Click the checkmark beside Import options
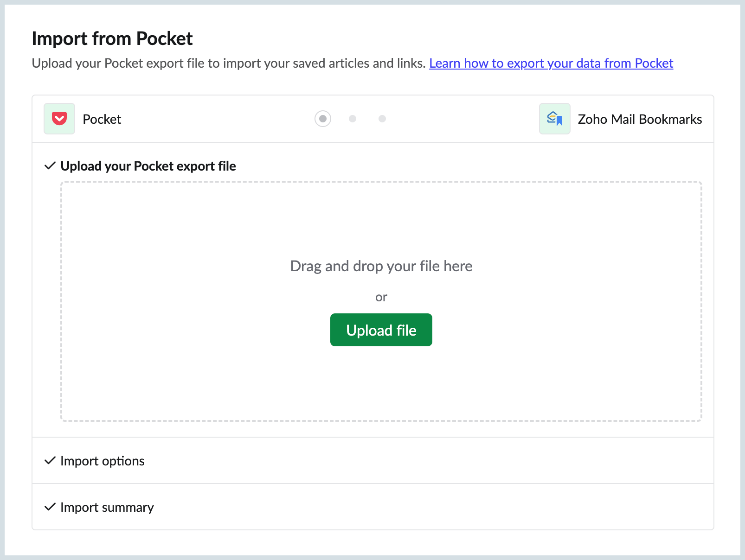745x560 pixels. (x=50, y=461)
